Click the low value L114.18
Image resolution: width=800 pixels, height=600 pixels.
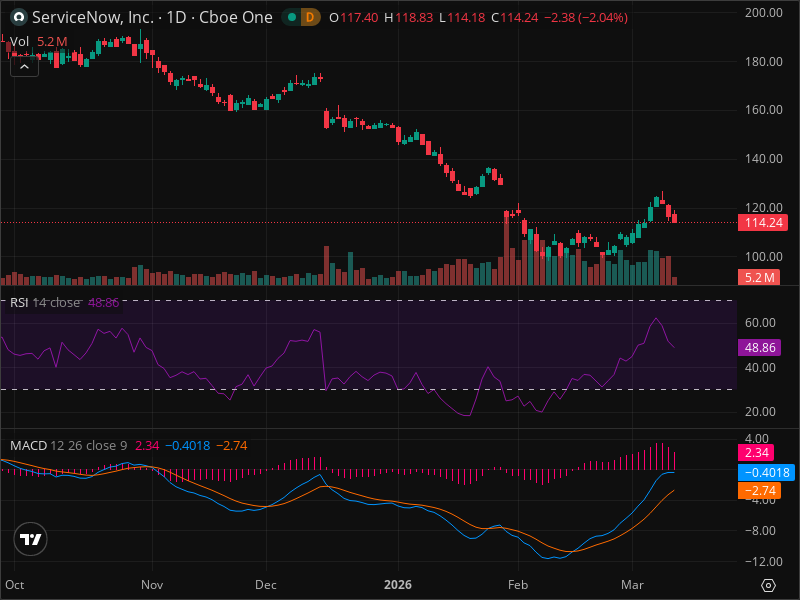462,17
